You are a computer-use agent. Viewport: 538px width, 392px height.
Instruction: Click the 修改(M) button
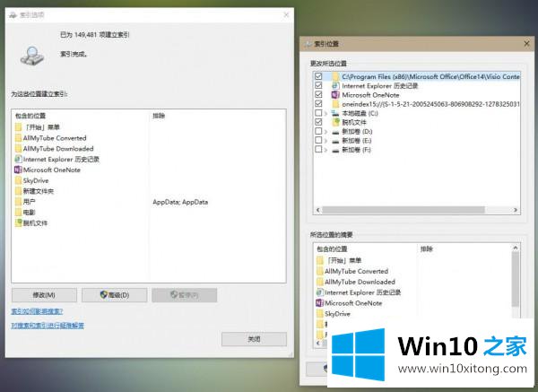click(44, 295)
